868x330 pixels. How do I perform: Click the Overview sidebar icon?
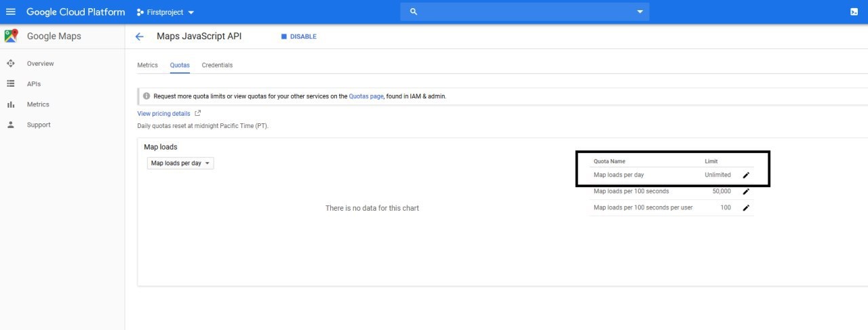10,64
